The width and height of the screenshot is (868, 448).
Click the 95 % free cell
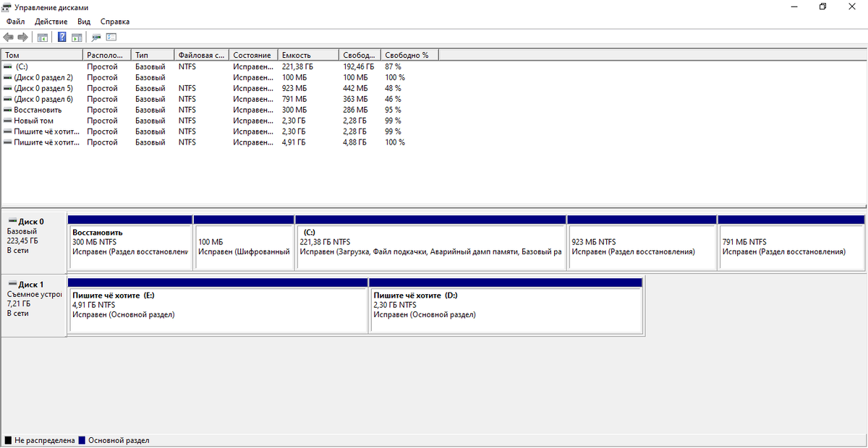click(x=393, y=110)
